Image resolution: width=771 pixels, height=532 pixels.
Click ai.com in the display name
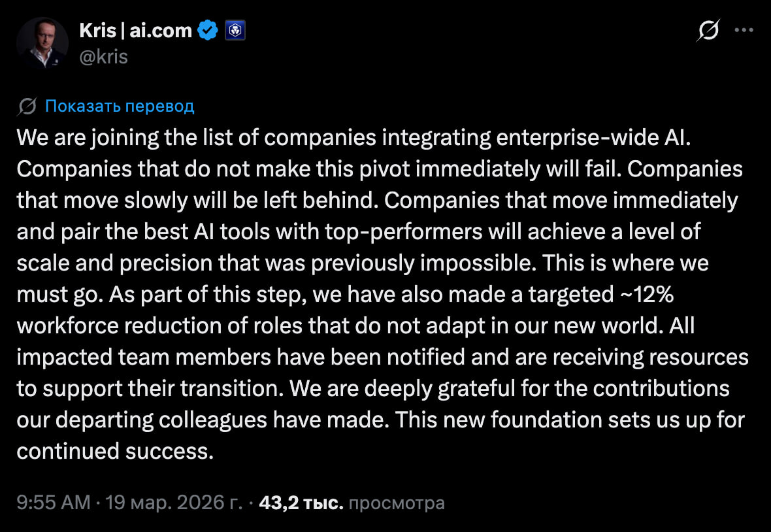coord(160,31)
